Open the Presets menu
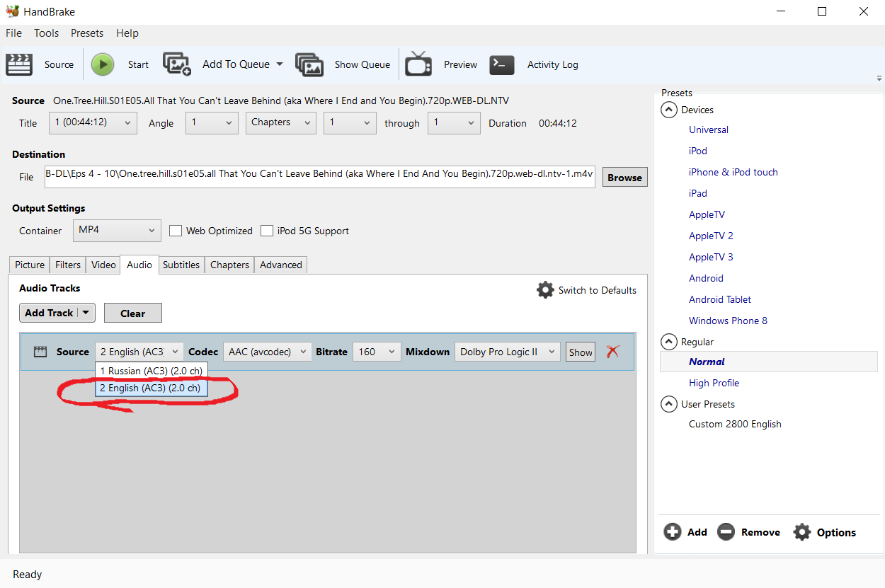This screenshot has height=588, width=885. 87,33
